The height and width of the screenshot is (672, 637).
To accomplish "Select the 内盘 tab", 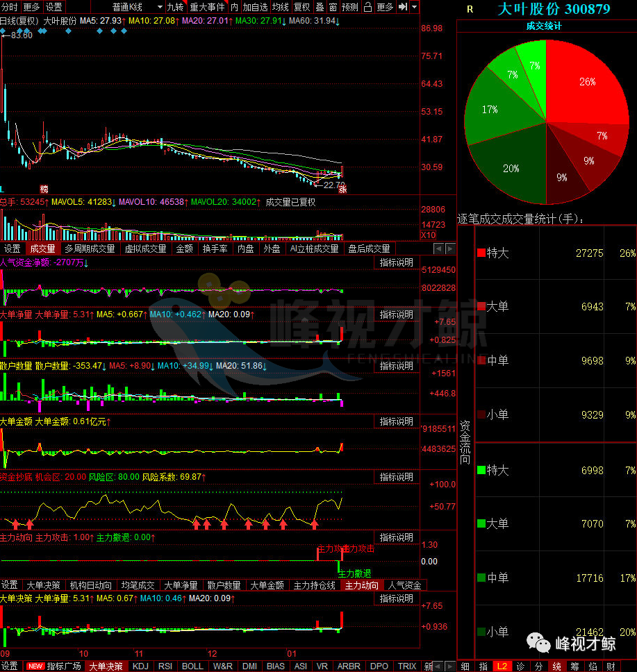I will point(246,249).
